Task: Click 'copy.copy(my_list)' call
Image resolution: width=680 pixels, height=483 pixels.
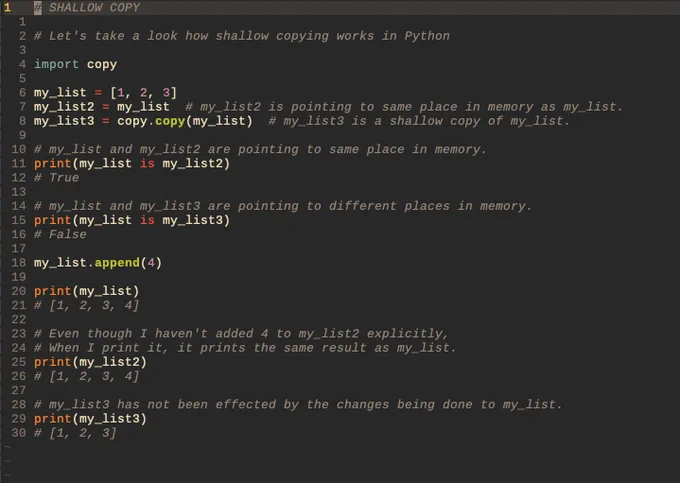Action: [185, 121]
